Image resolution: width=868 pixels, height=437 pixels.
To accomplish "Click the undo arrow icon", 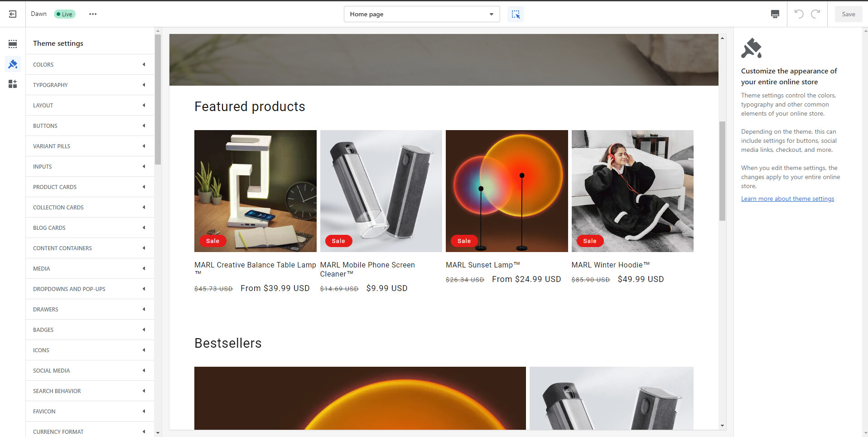I will point(799,14).
